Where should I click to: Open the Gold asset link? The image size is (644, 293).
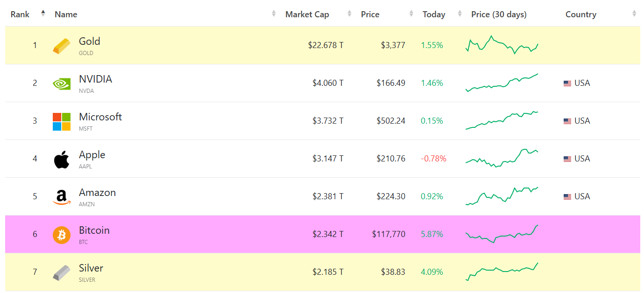pyautogui.click(x=89, y=41)
